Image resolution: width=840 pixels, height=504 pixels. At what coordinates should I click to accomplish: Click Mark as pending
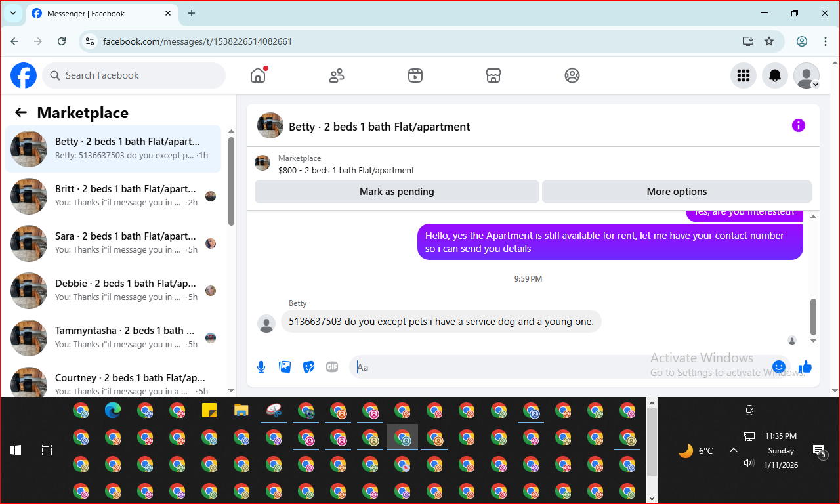pos(397,192)
